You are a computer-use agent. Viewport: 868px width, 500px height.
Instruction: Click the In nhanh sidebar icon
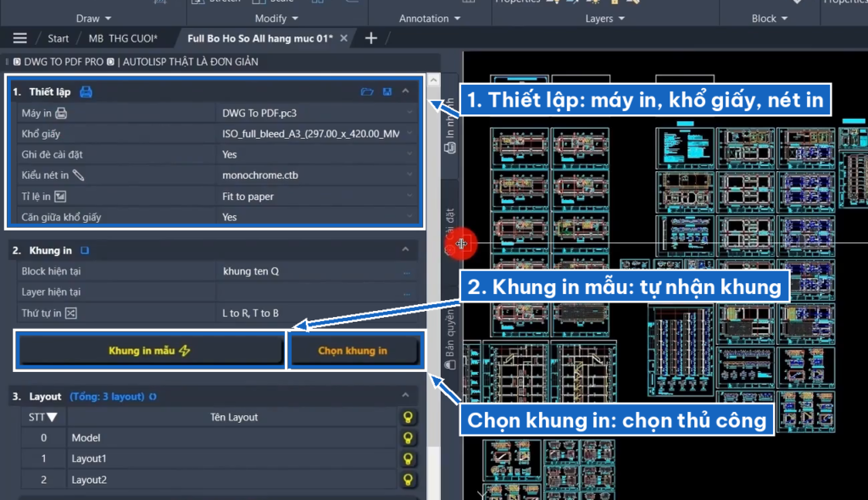pyautogui.click(x=450, y=147)
